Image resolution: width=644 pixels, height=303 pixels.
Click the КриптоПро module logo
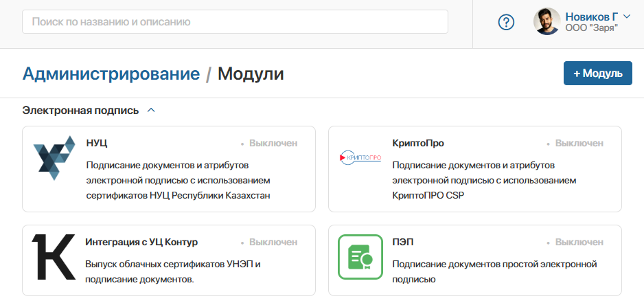coord(360,157)
